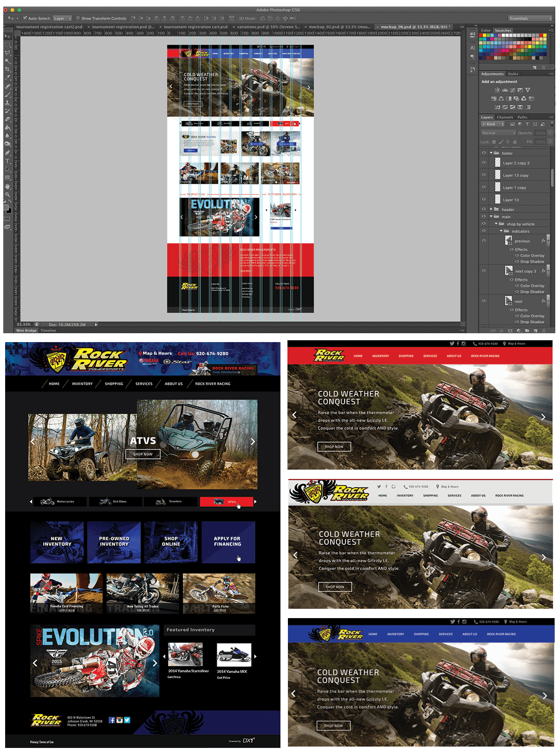Switch to the Paths tab
This screenshot has height=754, width=560.
pos(522,117)
